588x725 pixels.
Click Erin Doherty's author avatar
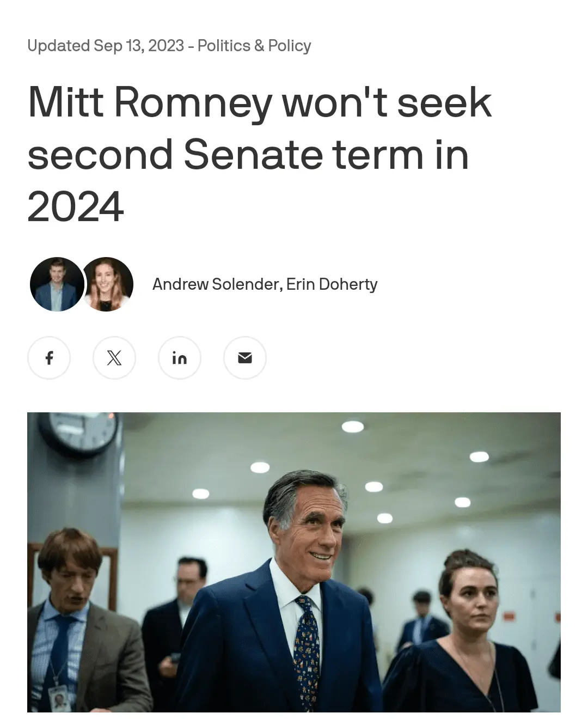click(x=107, y=284)
